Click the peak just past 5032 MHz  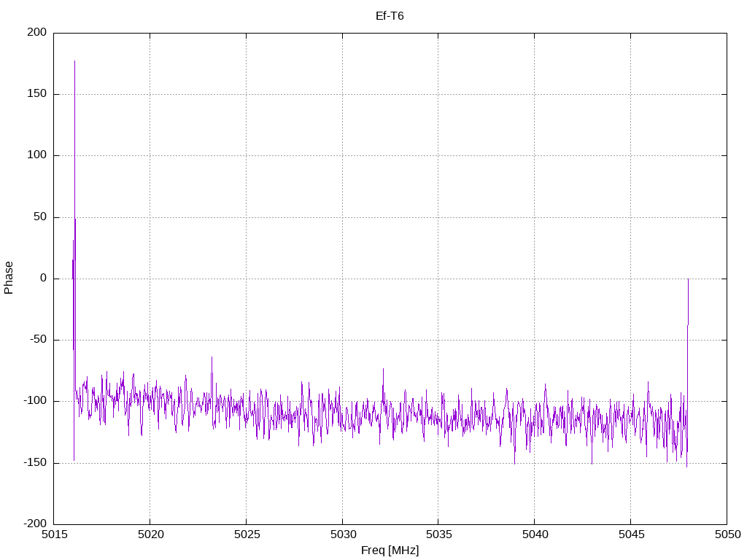[x=383, y=369]
